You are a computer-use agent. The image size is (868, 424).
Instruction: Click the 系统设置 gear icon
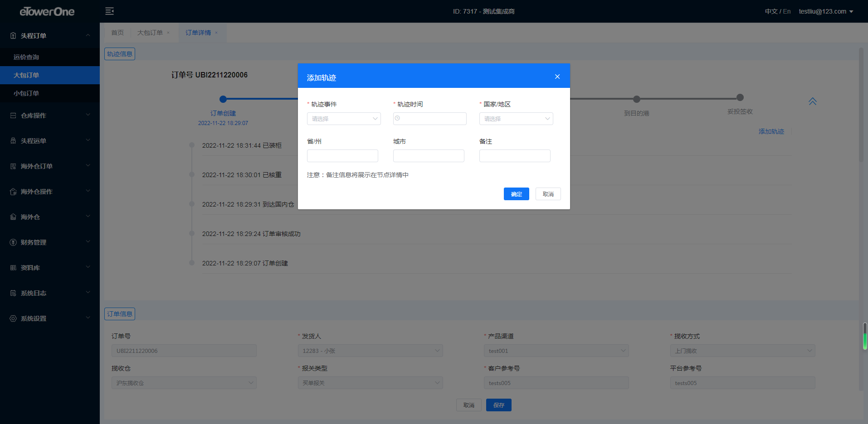point(13,318)
